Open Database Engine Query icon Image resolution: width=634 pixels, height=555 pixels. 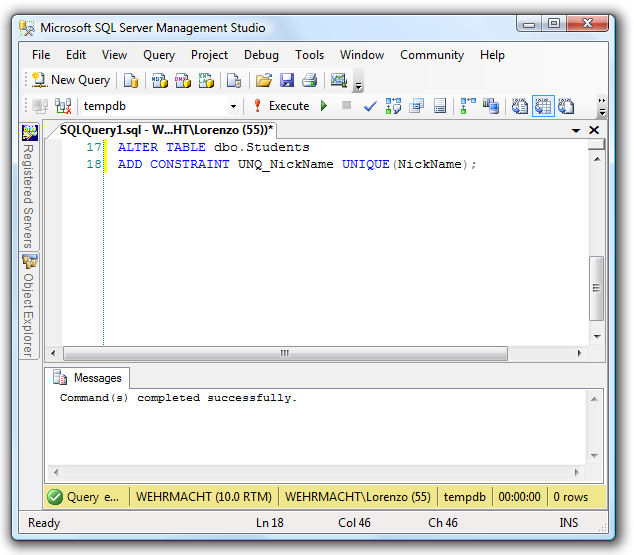click(131, 80)
